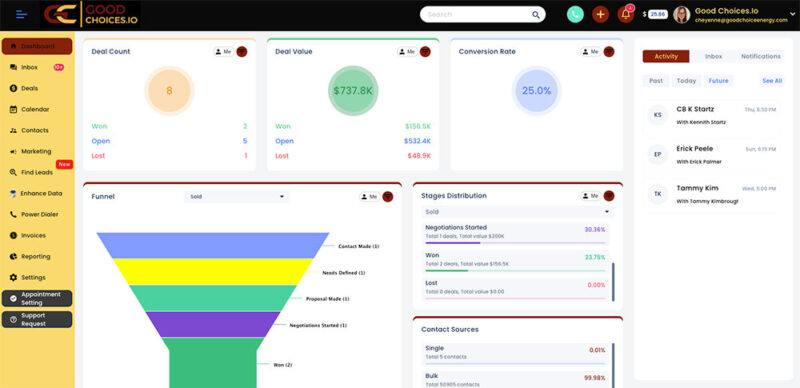Click the Won stage progress bar
800x388 pixels.
(515, 271)
